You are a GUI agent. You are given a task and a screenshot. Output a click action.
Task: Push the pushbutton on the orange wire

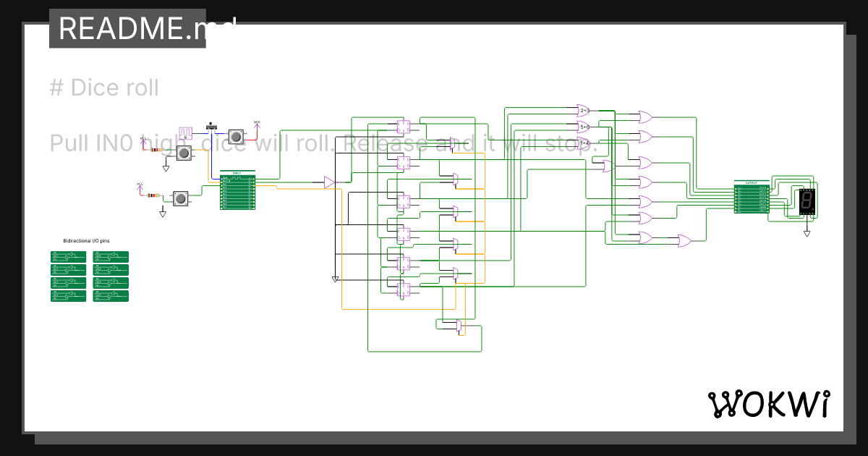tap(185, 153)
